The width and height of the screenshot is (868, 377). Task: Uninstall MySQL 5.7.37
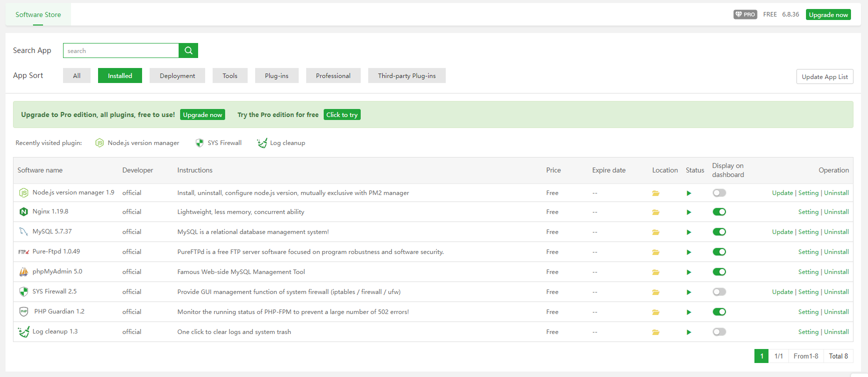pyautogui.click(x=836, y=232)
